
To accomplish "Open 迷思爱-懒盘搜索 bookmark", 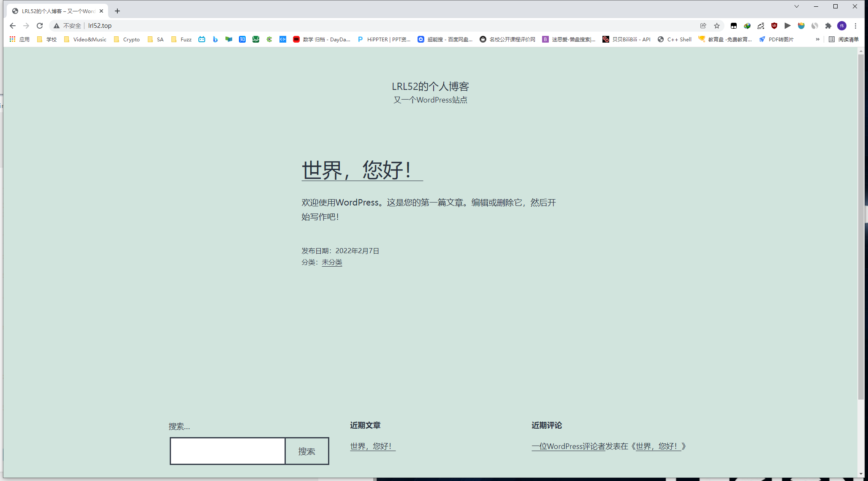I will pyautogui.click(x=569, y=39).
